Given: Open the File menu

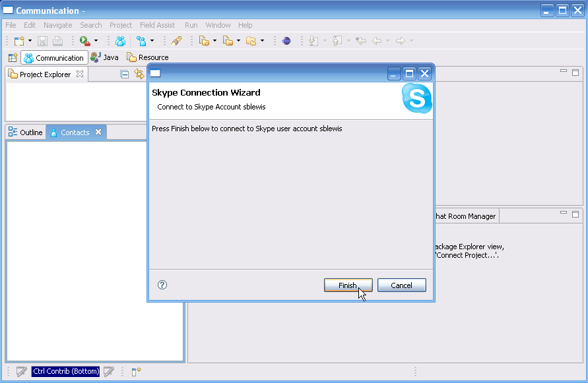Looking at the screenshot, I should 11,25.
